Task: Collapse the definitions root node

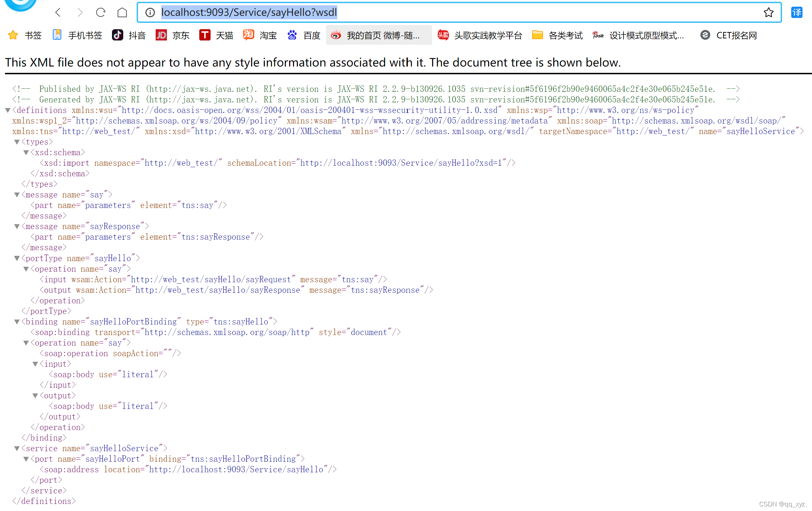Action: [x=8, y=111]
